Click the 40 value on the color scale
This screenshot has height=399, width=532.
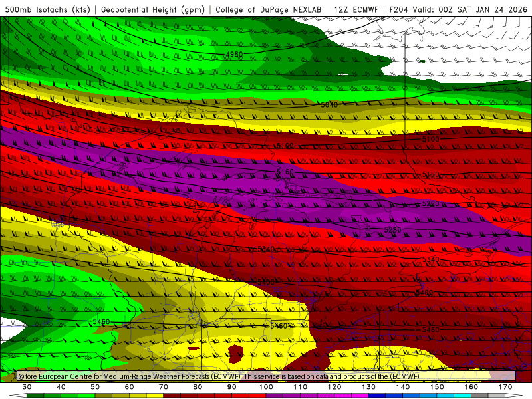pos(61,387)
